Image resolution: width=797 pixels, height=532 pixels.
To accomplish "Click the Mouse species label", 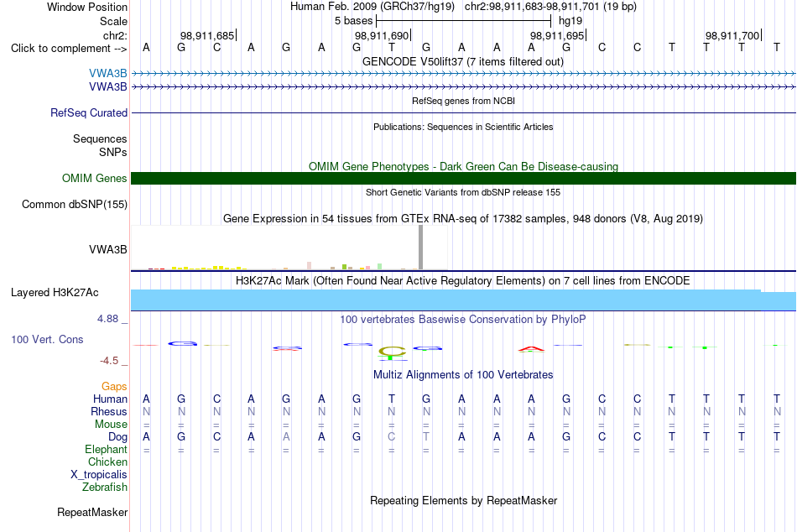I will 111,425.
